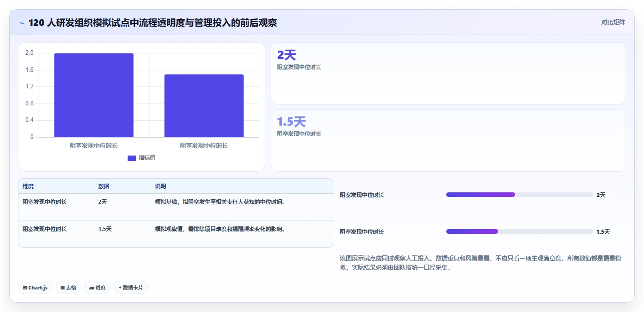Click the 表格 tag chip

pyautogui.click(x=68, y=288)
